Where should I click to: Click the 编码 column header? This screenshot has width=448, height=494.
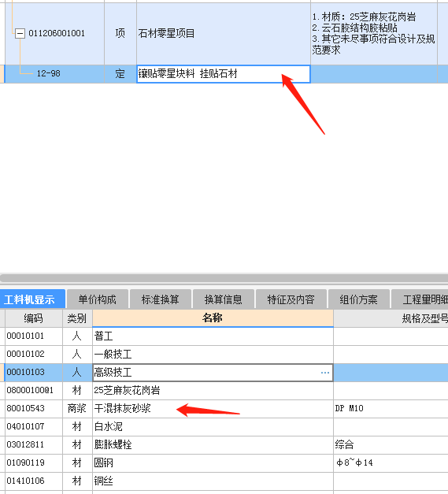point(33,318)
